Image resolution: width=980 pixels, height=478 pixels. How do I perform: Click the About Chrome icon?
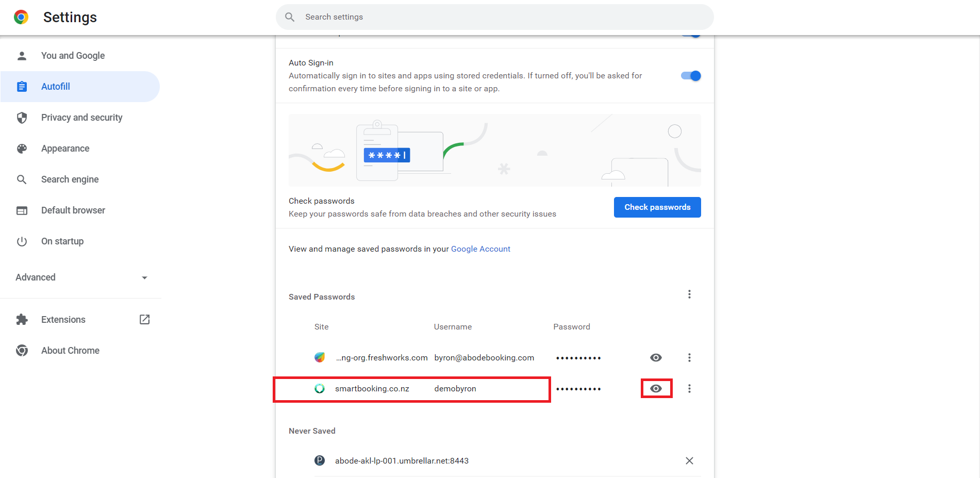pyautogui.click(x=22, y=351)
